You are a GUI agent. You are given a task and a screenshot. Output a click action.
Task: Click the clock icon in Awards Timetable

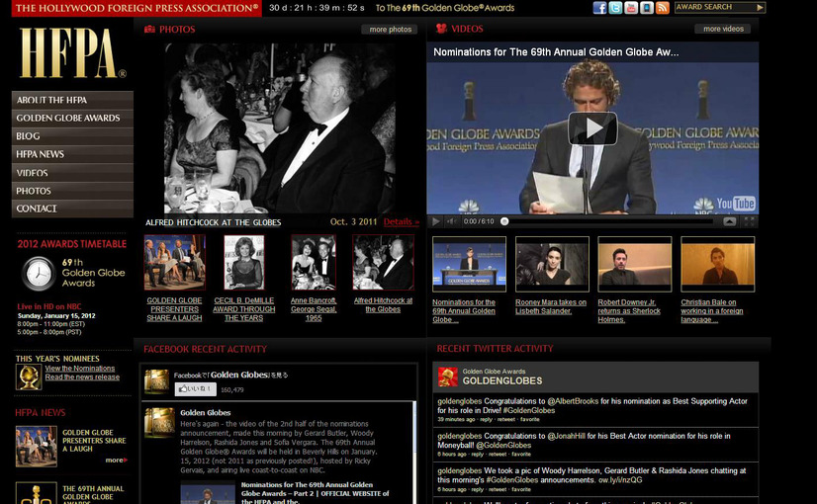39,274
